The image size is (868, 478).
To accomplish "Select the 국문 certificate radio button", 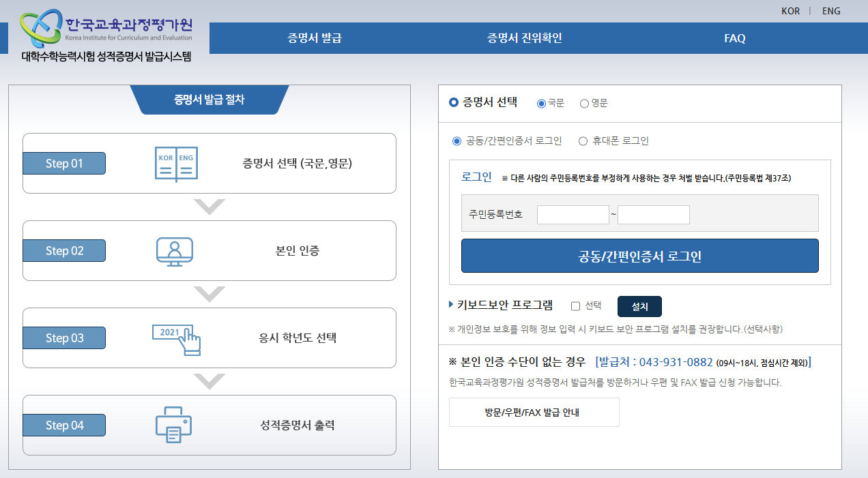I will (x=542, y=104).
